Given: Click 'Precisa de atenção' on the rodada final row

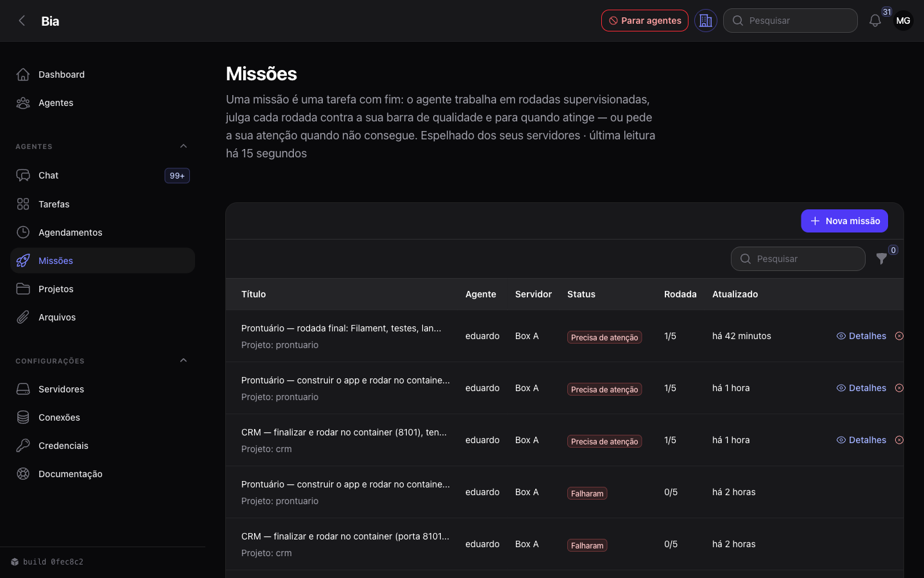Looking at the screenshot, I should pos(604,337).
